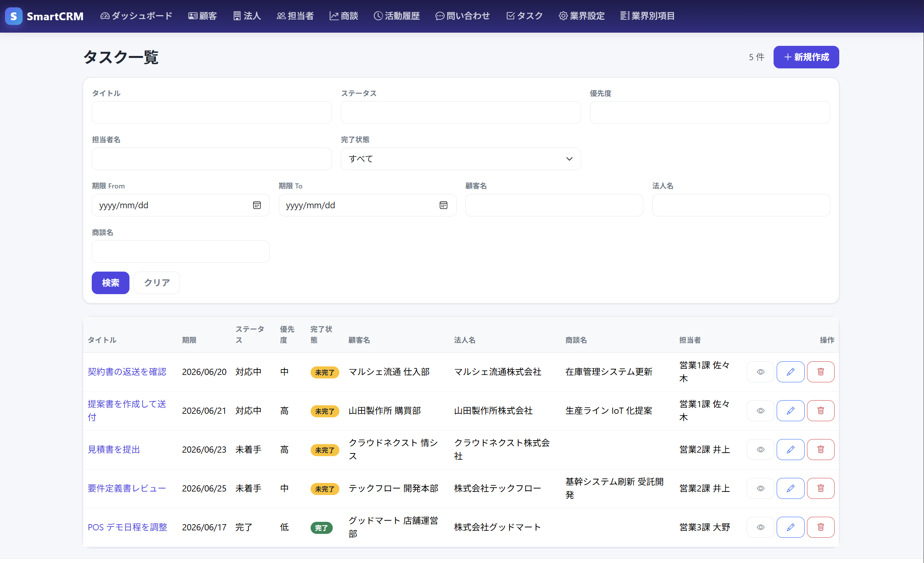Focus the 顧客名 filter field

(x=554, y=205)
